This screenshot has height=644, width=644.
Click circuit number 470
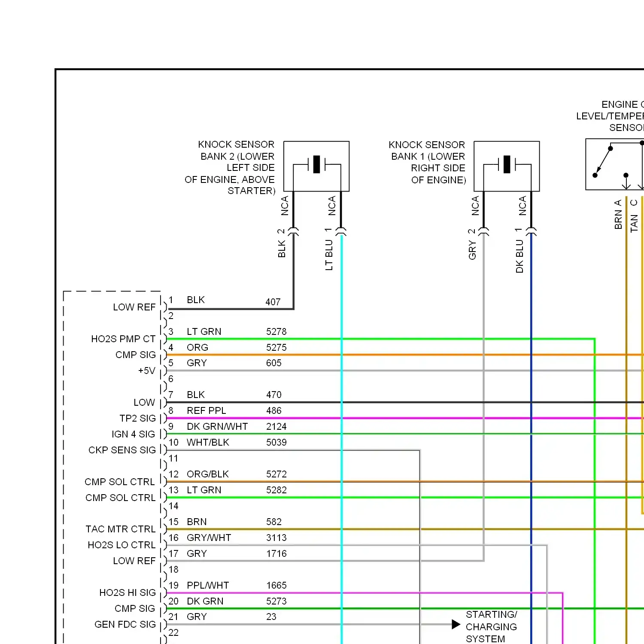[x=273, y=395]
